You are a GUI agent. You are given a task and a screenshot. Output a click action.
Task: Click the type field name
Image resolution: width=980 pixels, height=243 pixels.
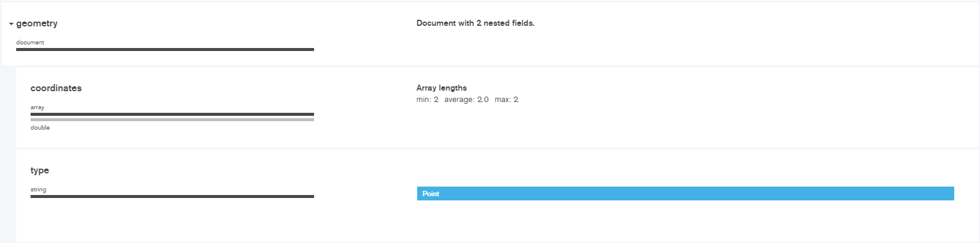(x=40, y=170)
